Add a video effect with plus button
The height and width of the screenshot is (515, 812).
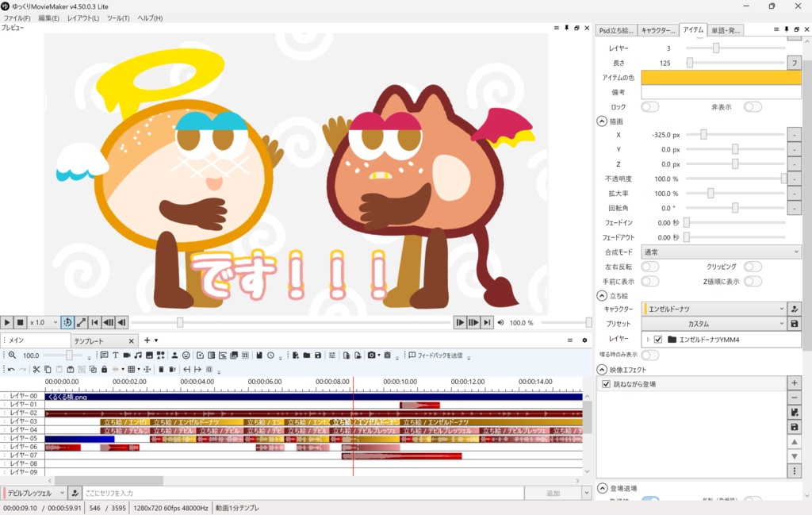coord(795,383)
